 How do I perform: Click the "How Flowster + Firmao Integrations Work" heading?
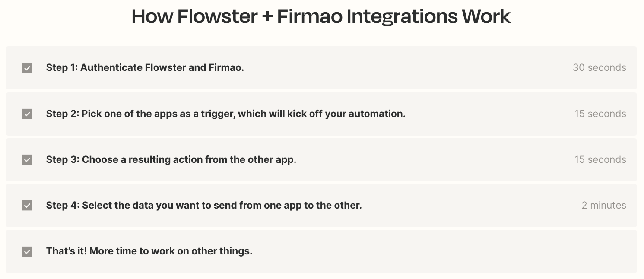321,16
